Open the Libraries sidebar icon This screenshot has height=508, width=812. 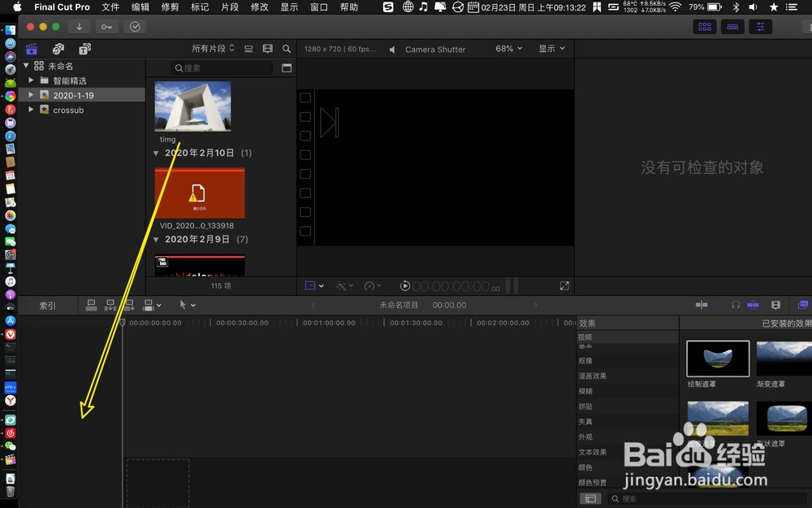pyautogui.click(x=31, y=49)
